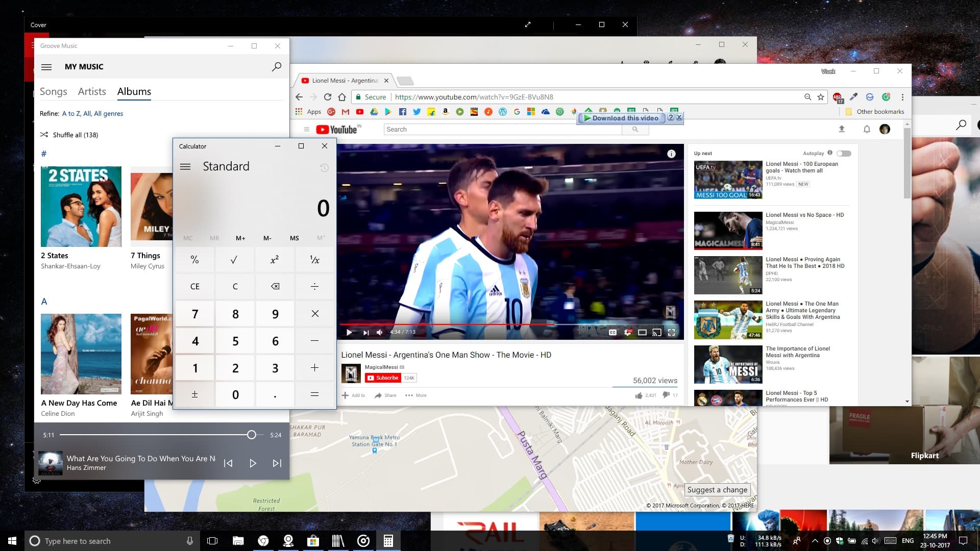This screenshot has width=980, height=551.
Task: Select the Albums tab in Groove Music
Action: pyautogui.click(x=134, y=91)
